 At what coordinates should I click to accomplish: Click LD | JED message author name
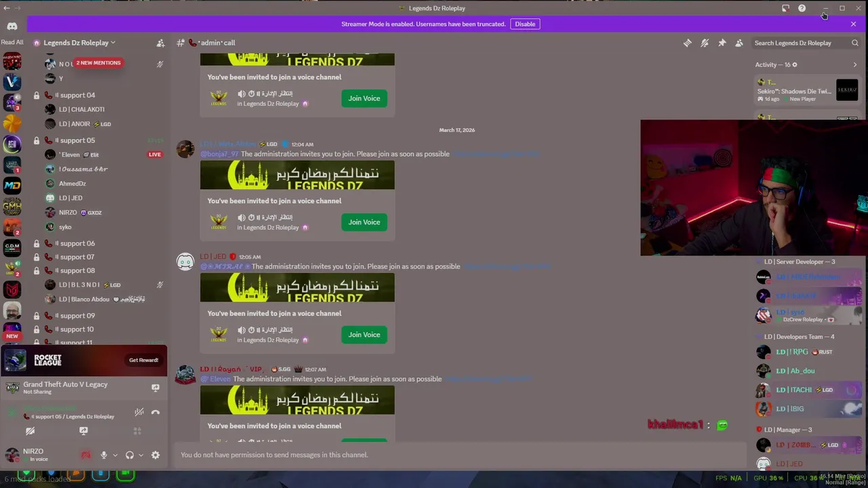pyautogui.click(x=213, y=257)
